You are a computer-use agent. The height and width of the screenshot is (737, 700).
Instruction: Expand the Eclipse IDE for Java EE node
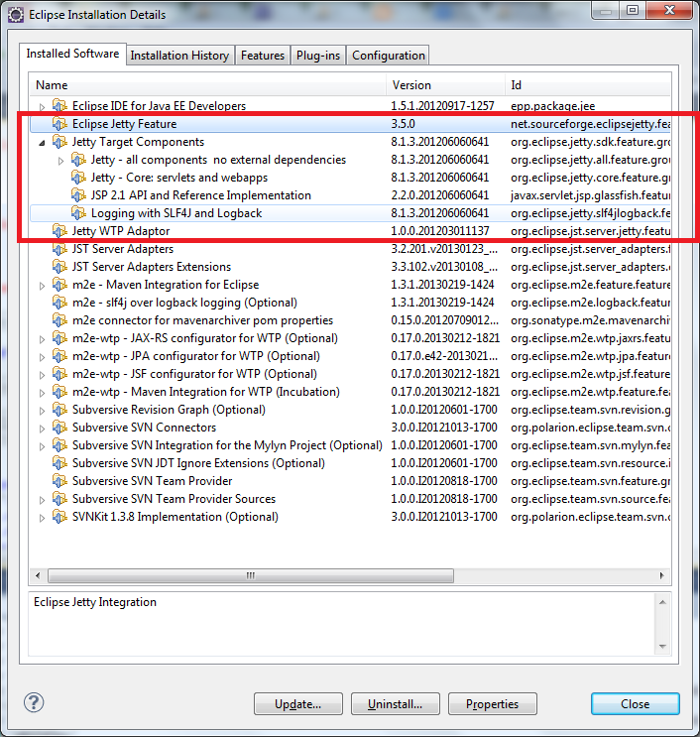(42, 106)
